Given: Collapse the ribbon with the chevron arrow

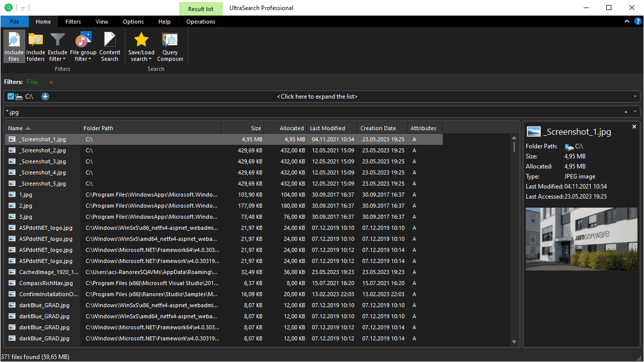Looking at the screenshot, I should 627,22.
